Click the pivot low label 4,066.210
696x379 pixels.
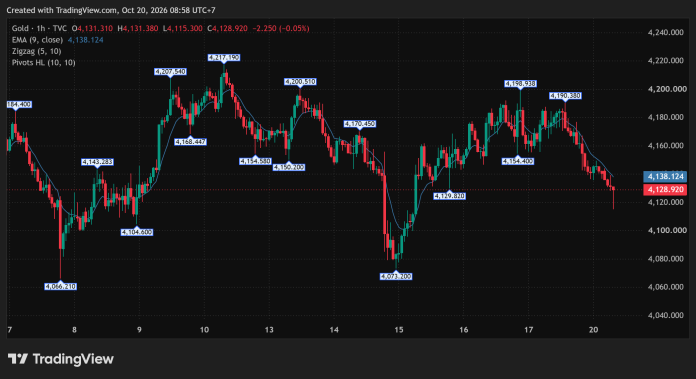click(61, 287)
